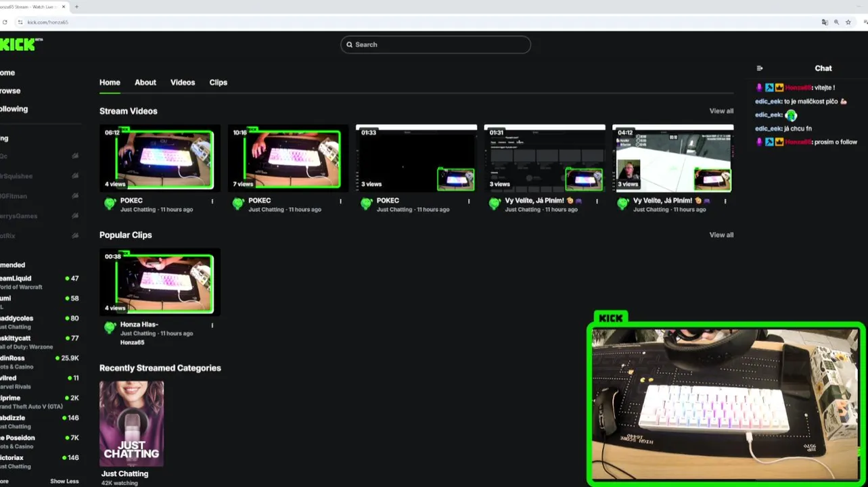Screen dimensions: 868x487
Task: Open options menu for second POKEC video
Action: click(340, 201)
